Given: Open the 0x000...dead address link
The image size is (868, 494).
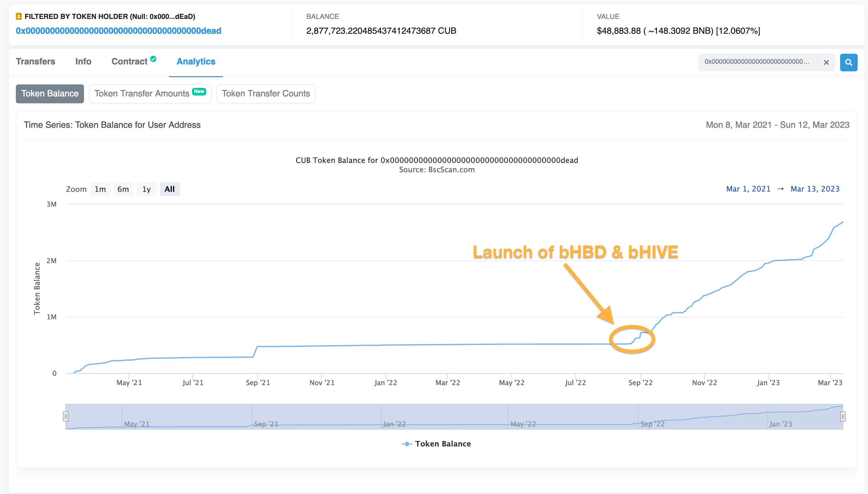Looking at the screenshot, I should [x=118, y=31].
